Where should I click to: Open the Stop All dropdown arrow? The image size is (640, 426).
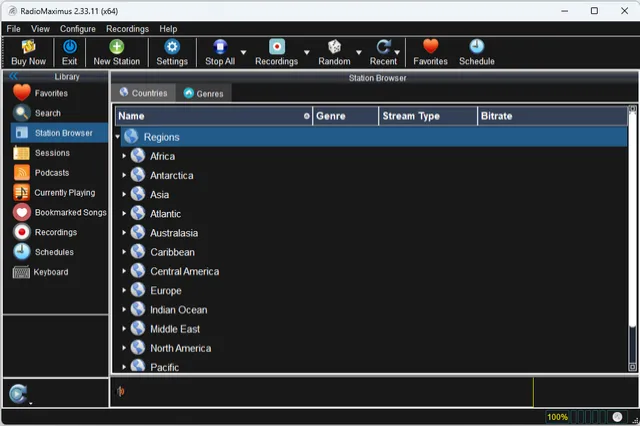click(243, 52)
